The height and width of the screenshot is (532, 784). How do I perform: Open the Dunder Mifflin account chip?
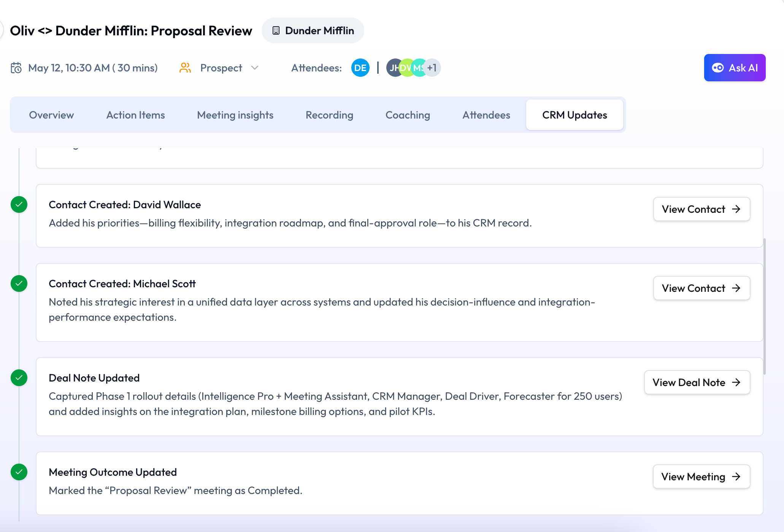313,31
